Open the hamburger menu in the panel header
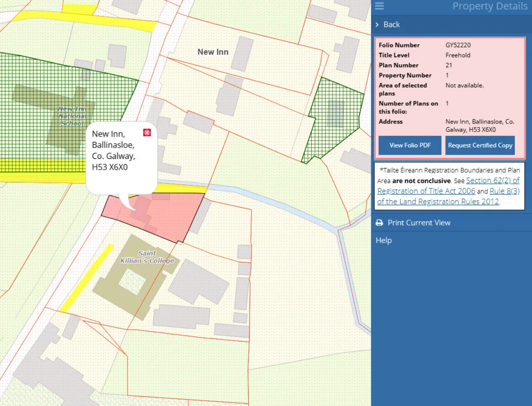The height and width of the screenshot is (406, 532). click(379, 6)
